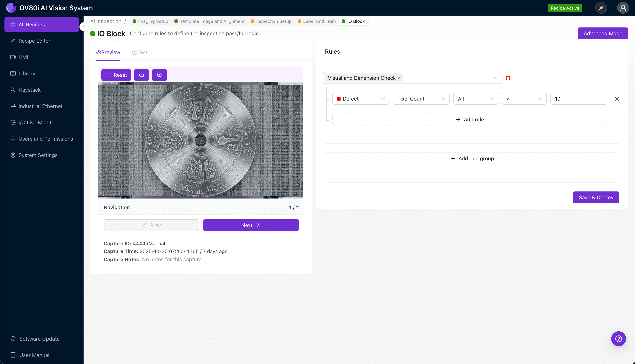Switch to the Test tab
635x364 pixels.
(140, 52)
